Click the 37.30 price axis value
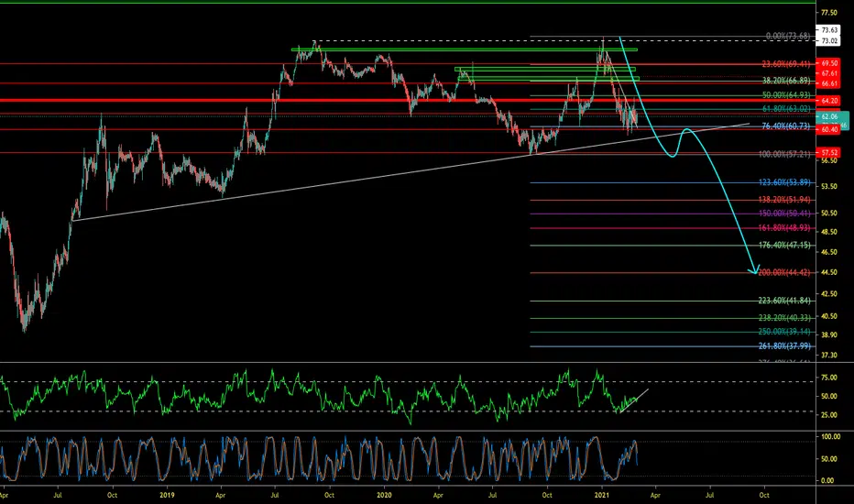The image size is (854, 504). point(829,355)
